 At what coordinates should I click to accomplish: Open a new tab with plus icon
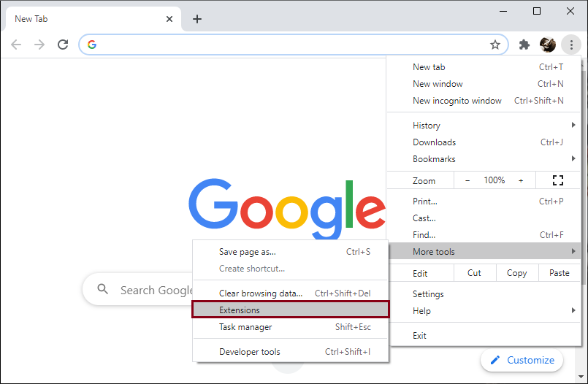click(197, 19)
